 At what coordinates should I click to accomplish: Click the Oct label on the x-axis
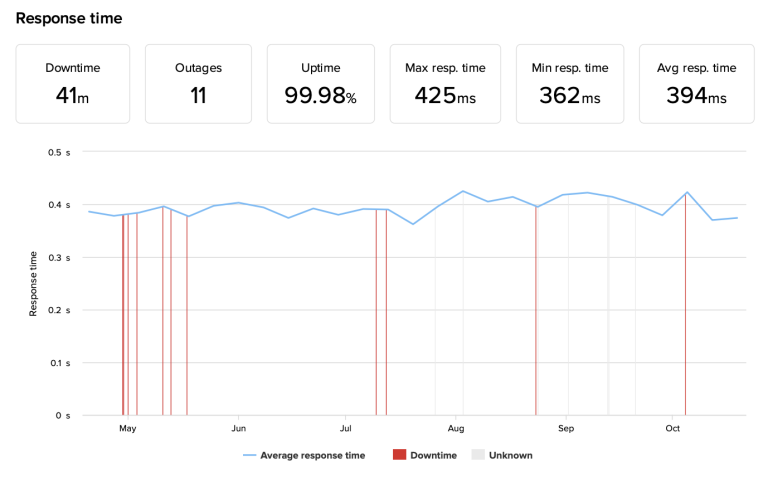coord(672,429)
